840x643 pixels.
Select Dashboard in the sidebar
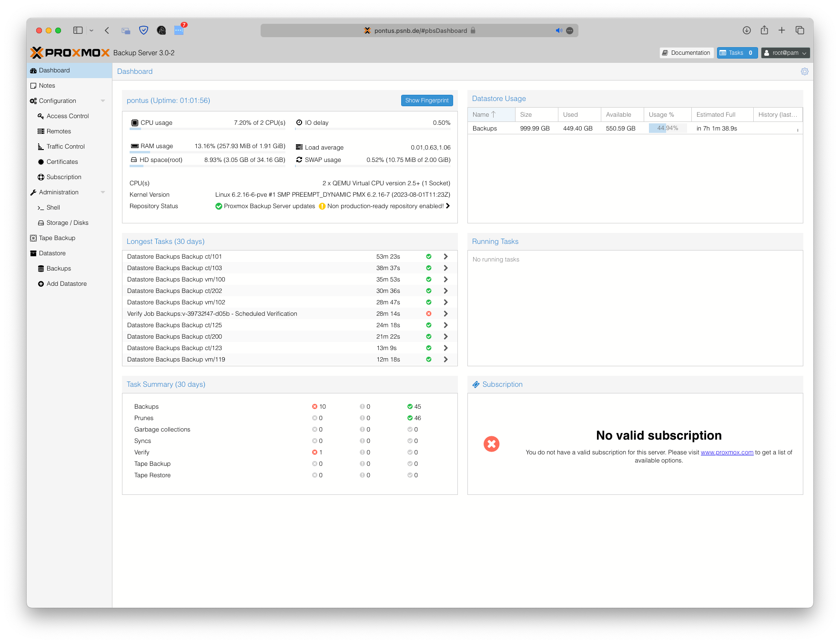[x=70, y=70]
